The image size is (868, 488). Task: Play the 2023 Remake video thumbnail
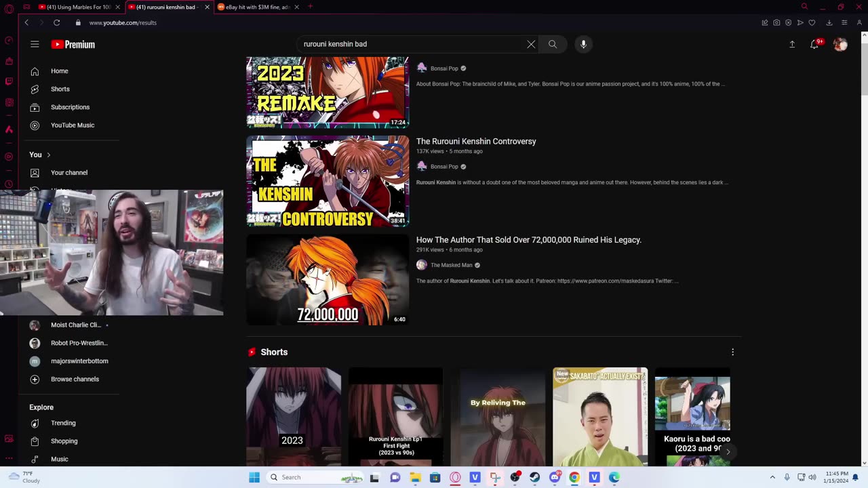(328, 92)
